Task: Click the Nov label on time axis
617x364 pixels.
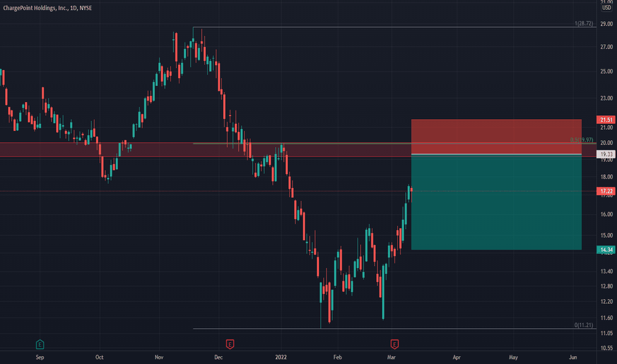Action: point(159,357)
